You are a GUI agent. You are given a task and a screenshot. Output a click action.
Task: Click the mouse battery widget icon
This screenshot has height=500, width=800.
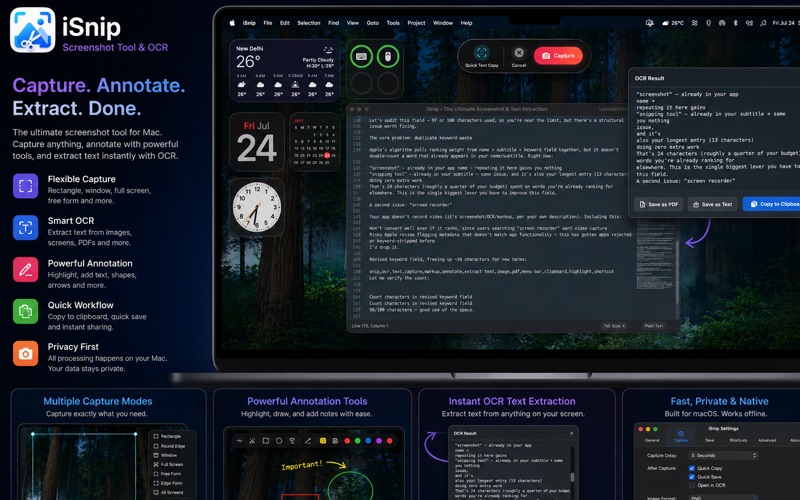[388, 56]
